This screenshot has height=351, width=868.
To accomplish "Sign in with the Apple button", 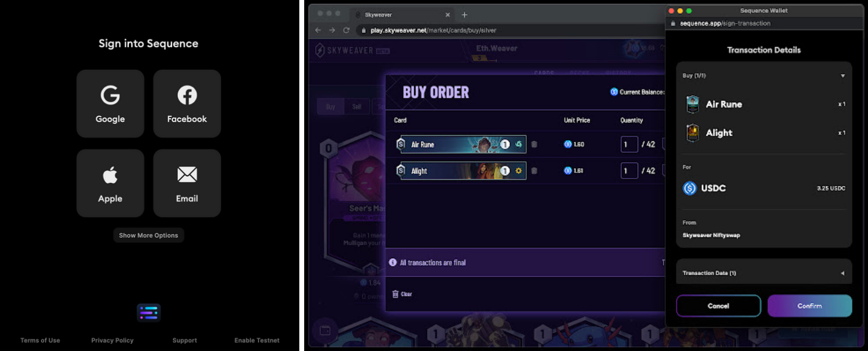I will (110, 183).
